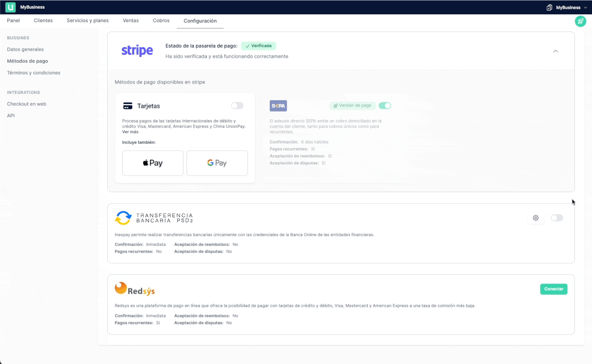Click "Ha sido verificada y está funcionando correctamente"
592x364 pixels.
tap(227, 56)
